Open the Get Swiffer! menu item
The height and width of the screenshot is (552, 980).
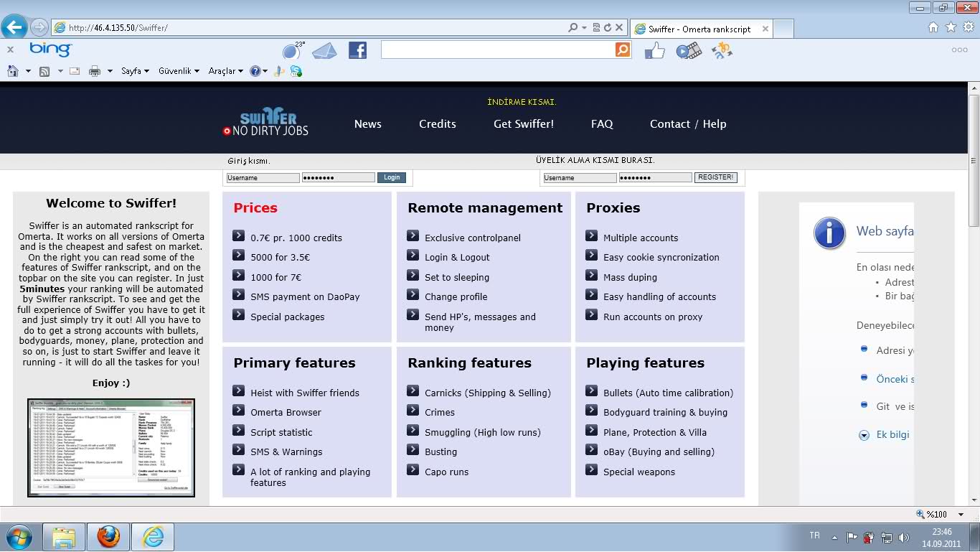524,124
